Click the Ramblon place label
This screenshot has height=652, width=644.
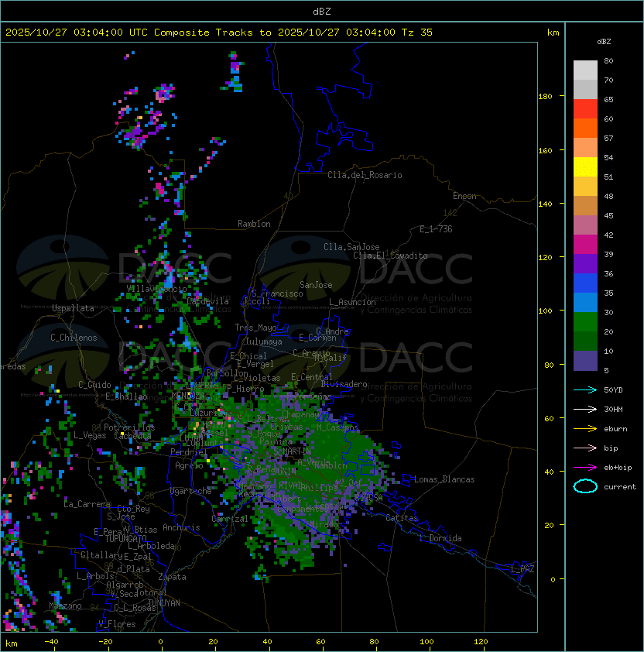[254, 224]
